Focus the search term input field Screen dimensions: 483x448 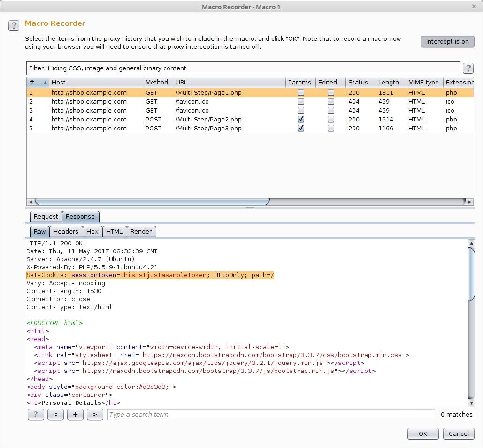click(271, 414)
